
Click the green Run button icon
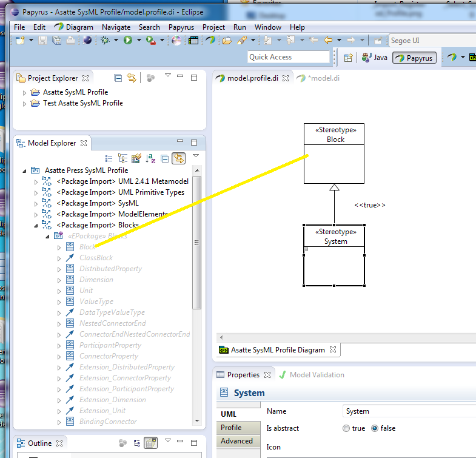(x=128, y=40)
